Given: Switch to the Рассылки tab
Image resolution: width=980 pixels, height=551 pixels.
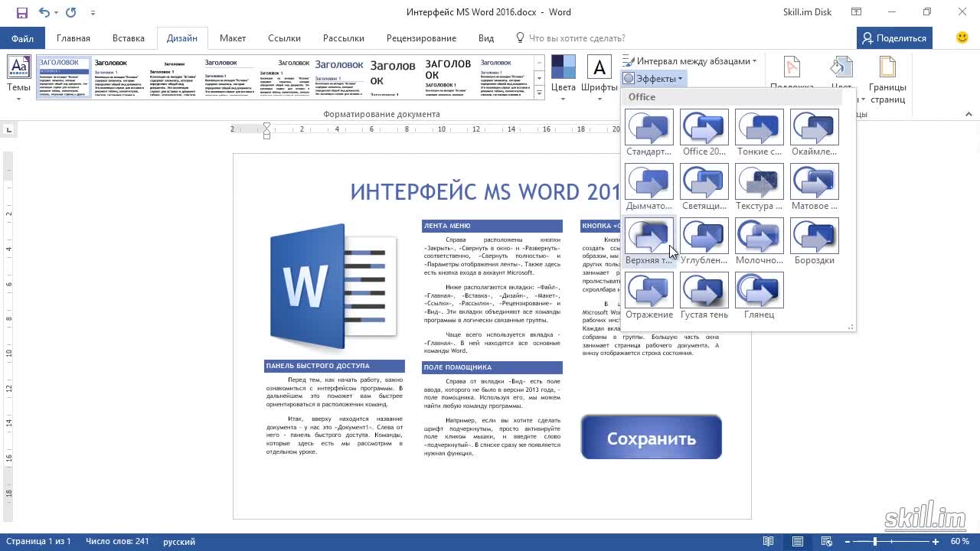Looking at the screenshot, I should 343,38.
